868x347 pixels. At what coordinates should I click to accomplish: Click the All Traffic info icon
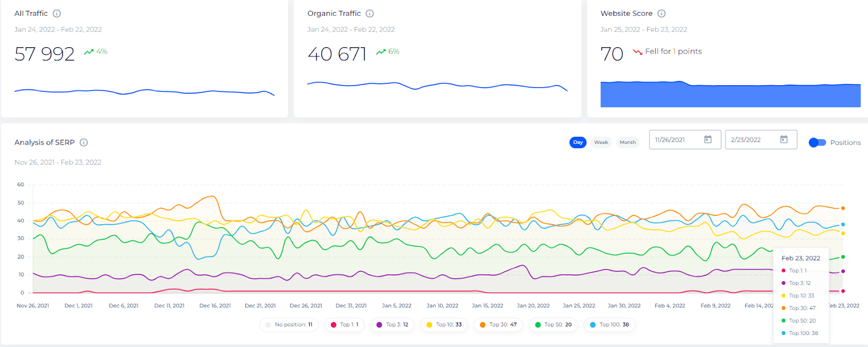click(57, 14)
